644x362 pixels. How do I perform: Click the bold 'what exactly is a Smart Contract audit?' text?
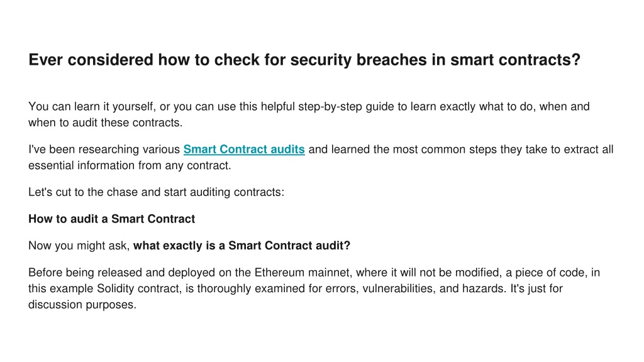tap(242, 246)
